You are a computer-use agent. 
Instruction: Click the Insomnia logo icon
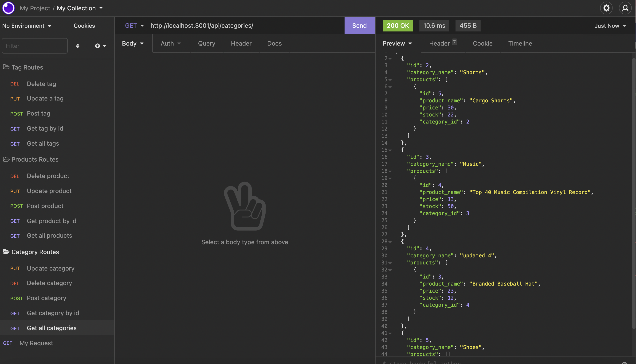click(8, 8)
